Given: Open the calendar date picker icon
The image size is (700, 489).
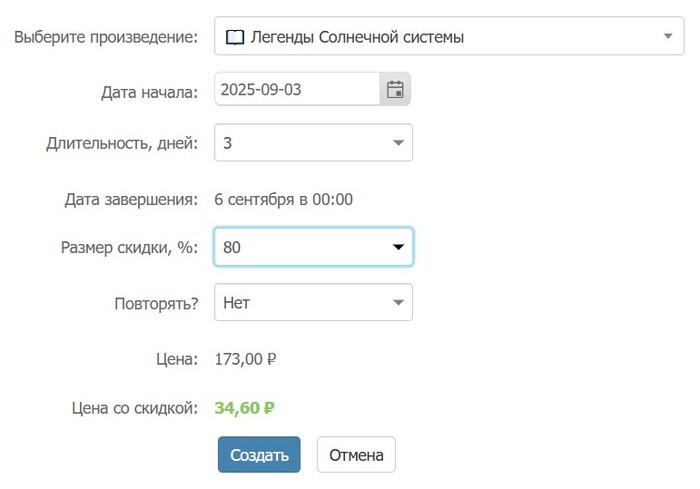Looking at the screenshot, I should click(395, 90).
